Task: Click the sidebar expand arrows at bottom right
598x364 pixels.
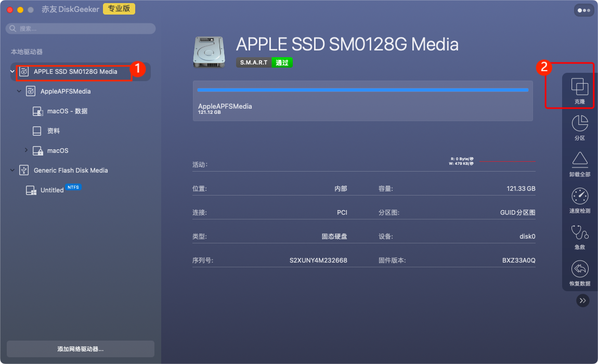Action: [x=582, y=300]
